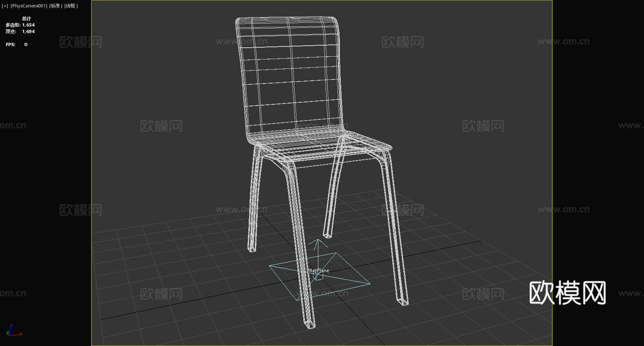This screenshot has width=644, height=346.
Task: Select the VRayPlane object in viewport
Action: pos(320,271)
